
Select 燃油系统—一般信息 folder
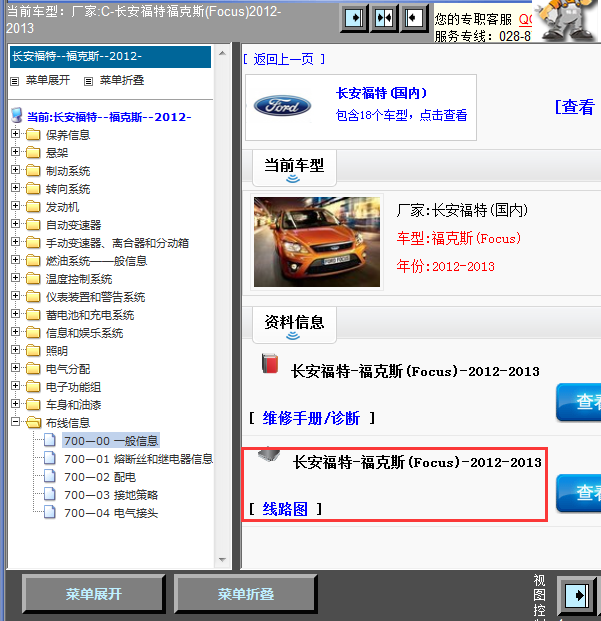tap(96, 261)
